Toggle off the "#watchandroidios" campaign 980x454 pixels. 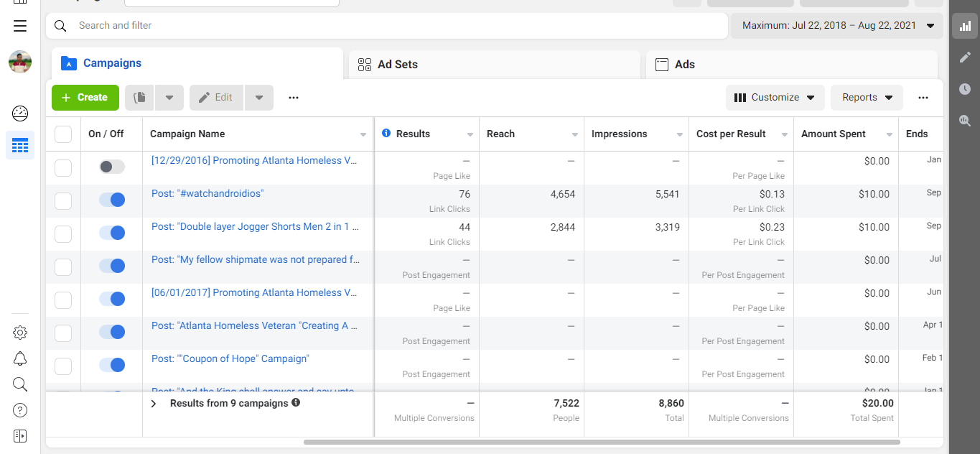(x=112, y=200)
